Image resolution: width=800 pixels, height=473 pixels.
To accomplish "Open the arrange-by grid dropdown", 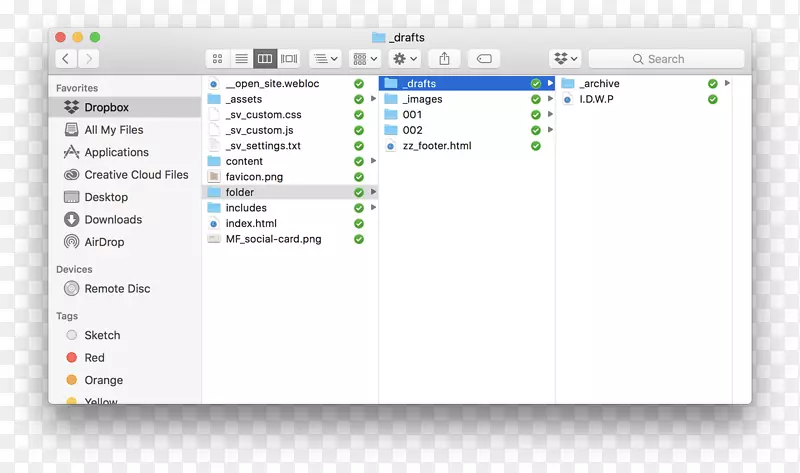I will point(365,59).
